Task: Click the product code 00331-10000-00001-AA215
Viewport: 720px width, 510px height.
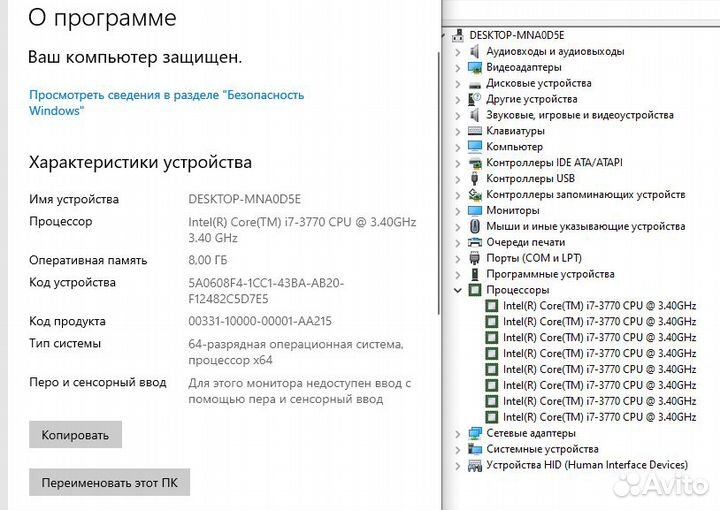Action: pos(260,321)
